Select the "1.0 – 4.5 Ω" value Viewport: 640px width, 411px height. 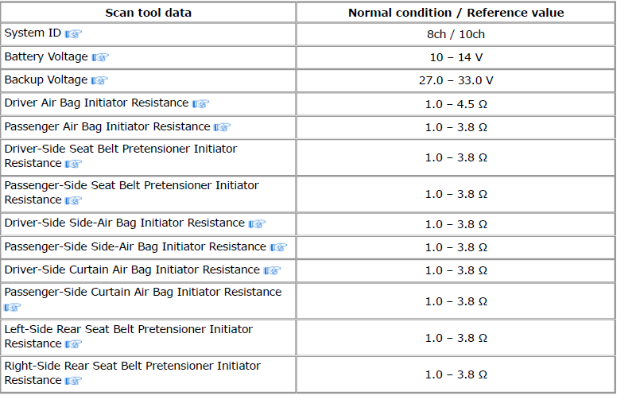click(x=455, y=104)
